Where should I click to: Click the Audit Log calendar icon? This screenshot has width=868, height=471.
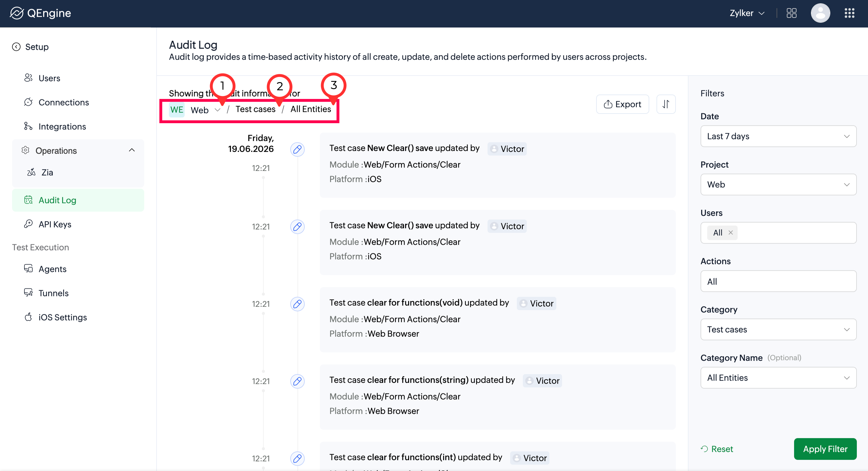[x=28, y=200]
